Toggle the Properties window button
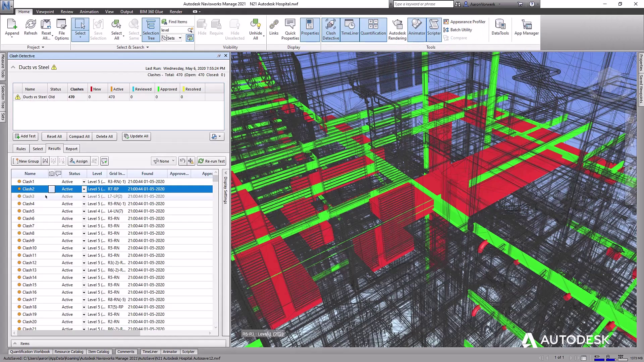The width and height of the screenshot is (644, 362). 310,29
